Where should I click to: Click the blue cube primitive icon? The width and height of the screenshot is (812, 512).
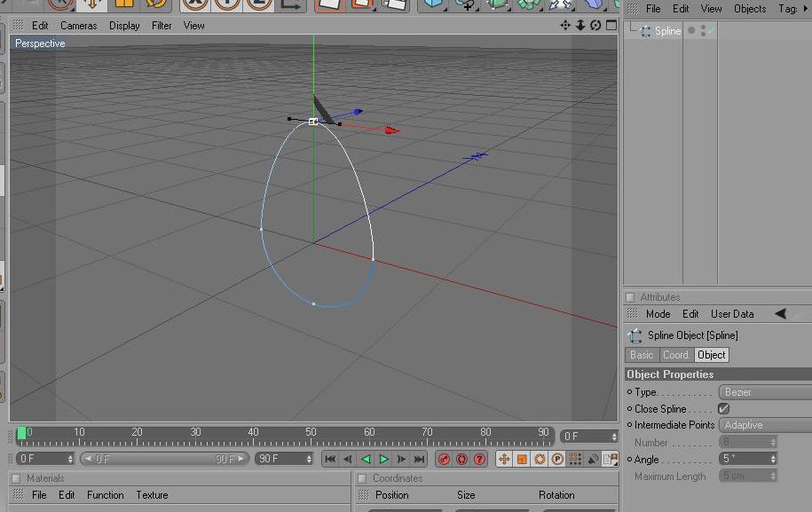coord(433,4)
